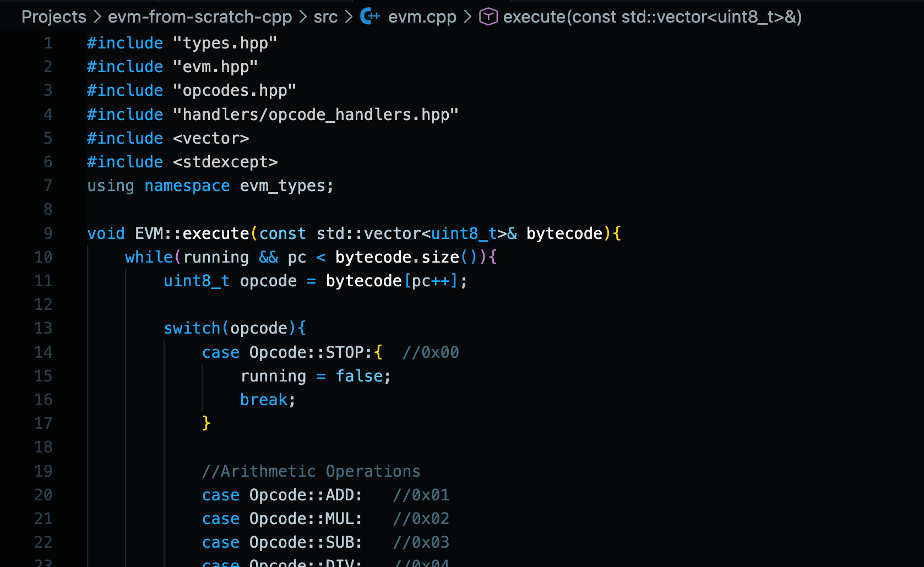Click line number 13 in the gutter
The image size is (924, 567).
click(44, 328)
